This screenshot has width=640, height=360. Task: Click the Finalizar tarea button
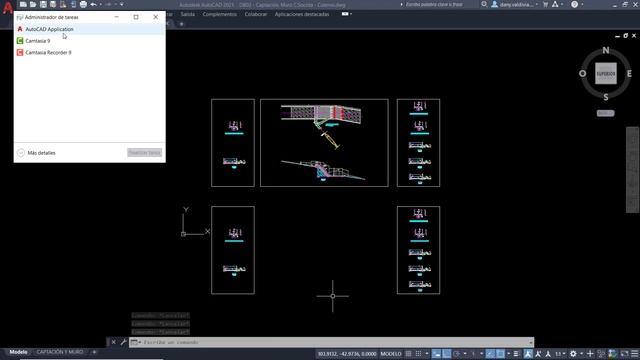(x=144, y=153)
